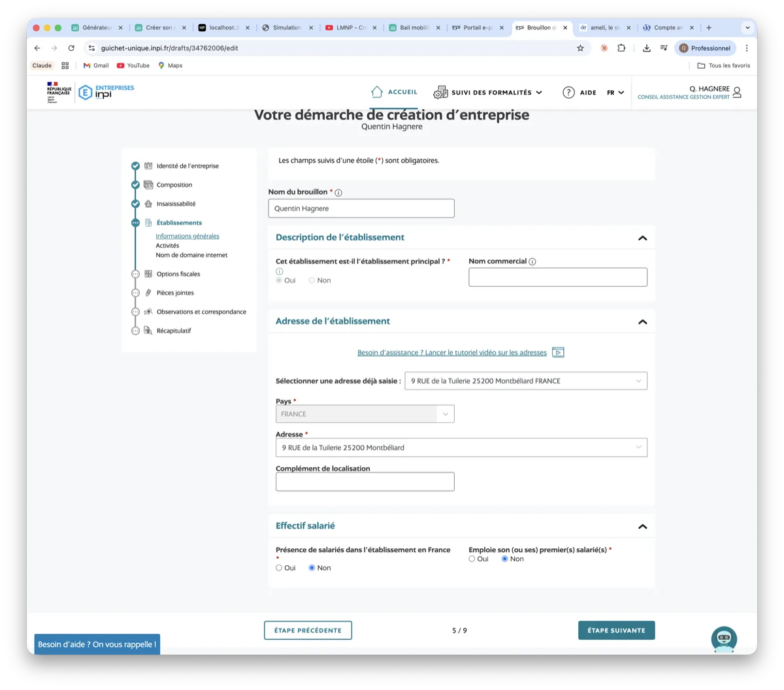Open the Informations générales link
This screenshot has height=690, width=784.
click(x=188, y=236)
